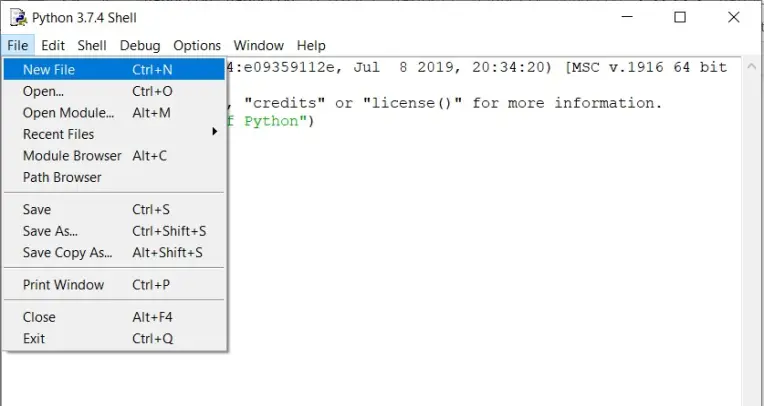764x406 pixels.
Task: Open the Help menu
Action: 311,46
